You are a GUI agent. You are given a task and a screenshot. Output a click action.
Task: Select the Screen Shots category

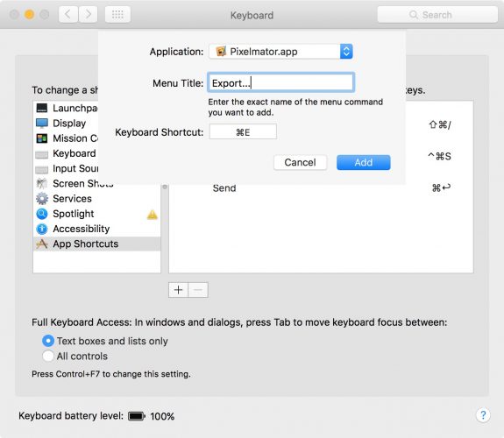tap(96, 183)
